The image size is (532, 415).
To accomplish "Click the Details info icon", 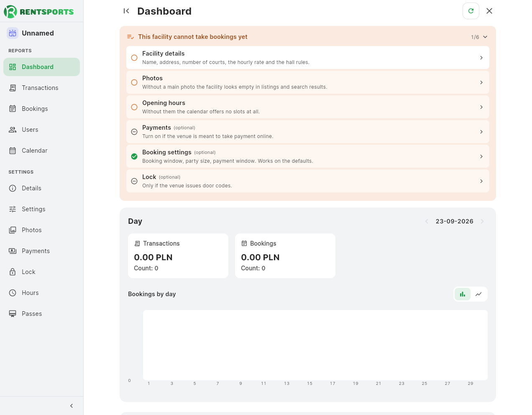I will coord(13,188).
